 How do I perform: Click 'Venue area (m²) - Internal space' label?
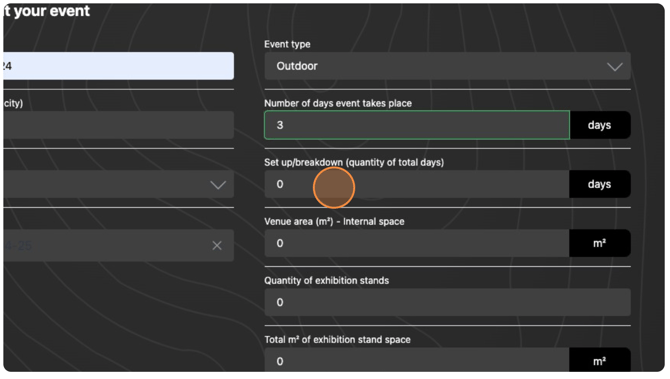point(334,221)
